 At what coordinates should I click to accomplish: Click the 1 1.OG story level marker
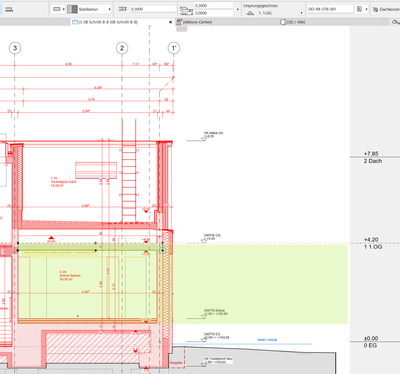(x=373, y=243)
